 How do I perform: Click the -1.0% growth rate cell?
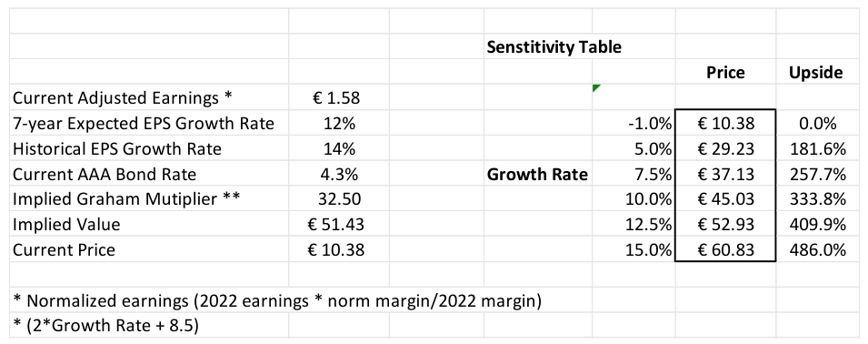[634, 123]
